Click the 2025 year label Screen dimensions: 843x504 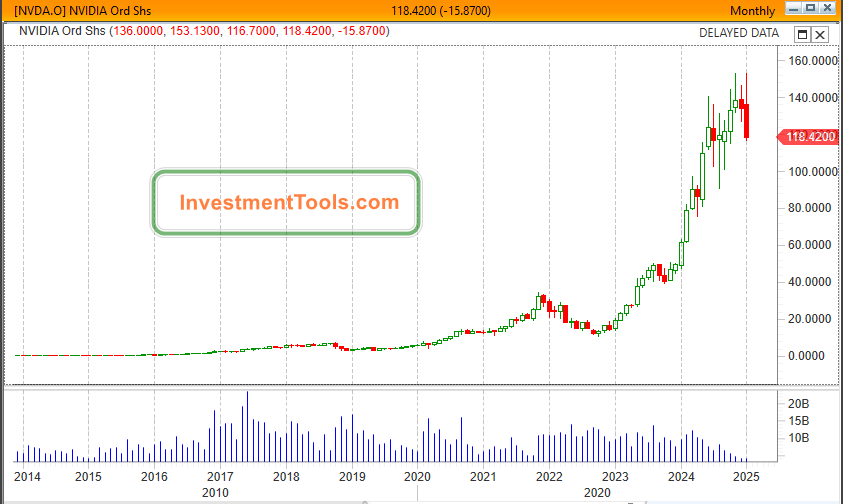click(746, 477)
